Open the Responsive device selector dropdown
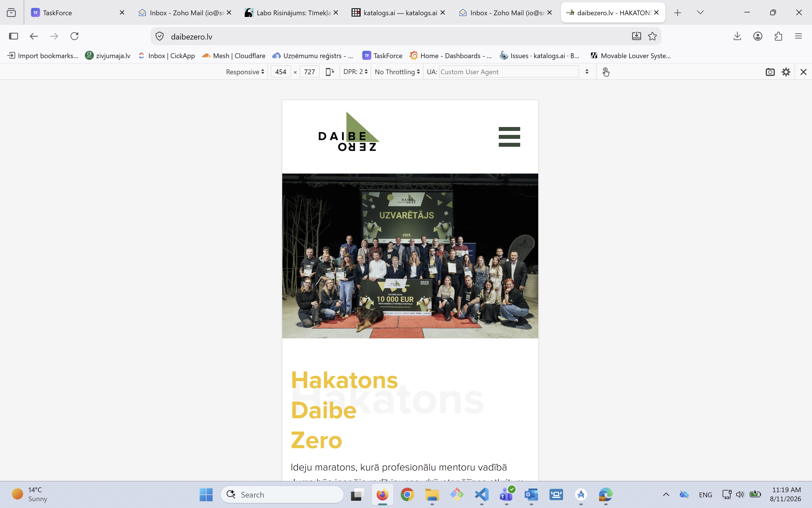This screenshot has height=508, width=812. pyautogui.click(x=245, y=72)
